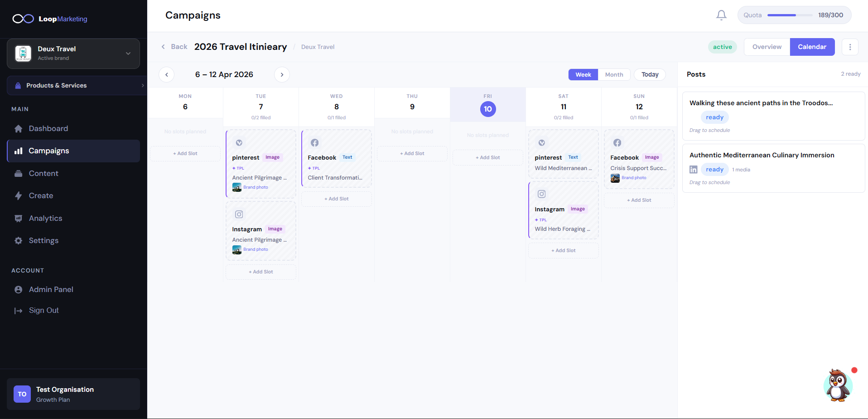Open the Content section
This screenshot has height=419, width=868.
(x=43, y=173)
